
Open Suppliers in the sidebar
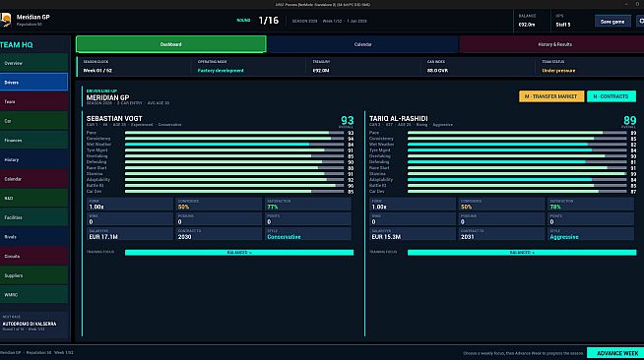click(34, 275)
